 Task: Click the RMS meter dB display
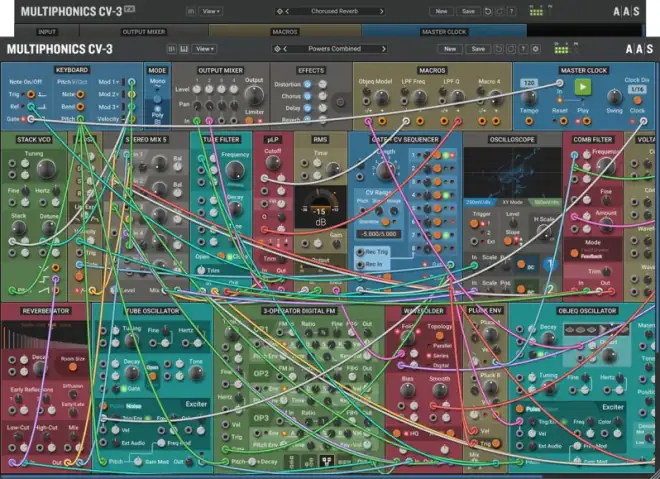[320, 207]
